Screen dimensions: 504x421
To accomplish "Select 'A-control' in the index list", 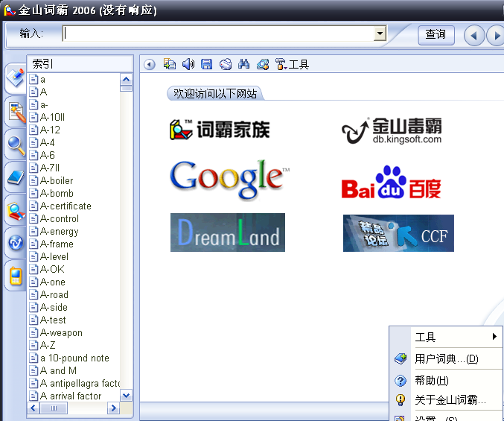I will tap(60, 219).
